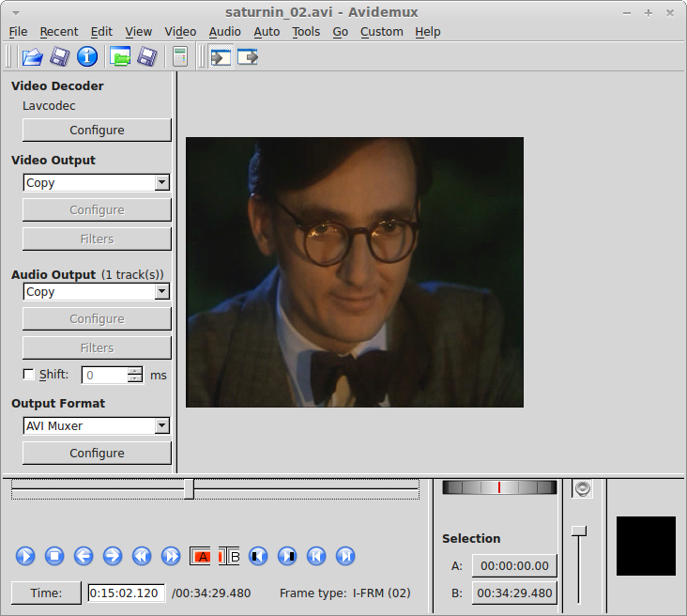687x616 pixels.
Task: Click Configure under Video Output
Action: pyautogui.click(x=97, y=210)
